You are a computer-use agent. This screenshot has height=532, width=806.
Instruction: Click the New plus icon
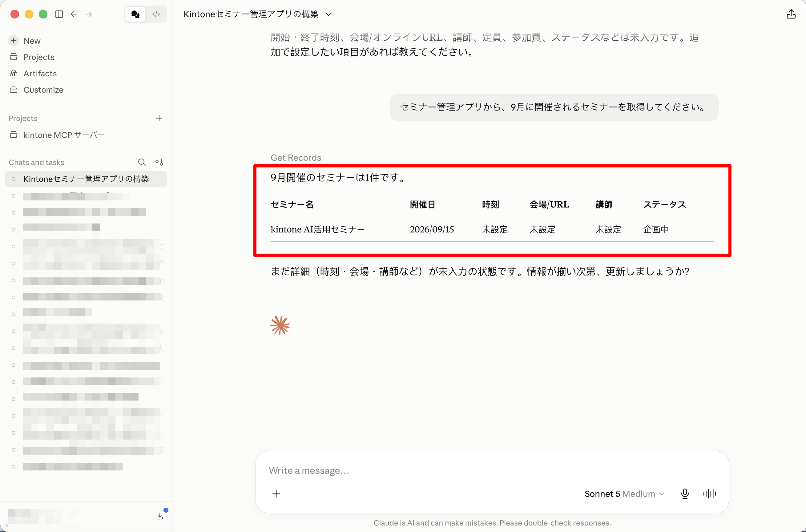pyautogui.click(x=14, y=41)
